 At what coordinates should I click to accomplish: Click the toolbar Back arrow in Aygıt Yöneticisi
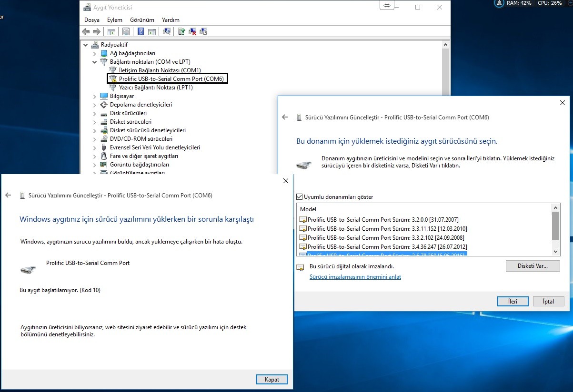[86, 32]
